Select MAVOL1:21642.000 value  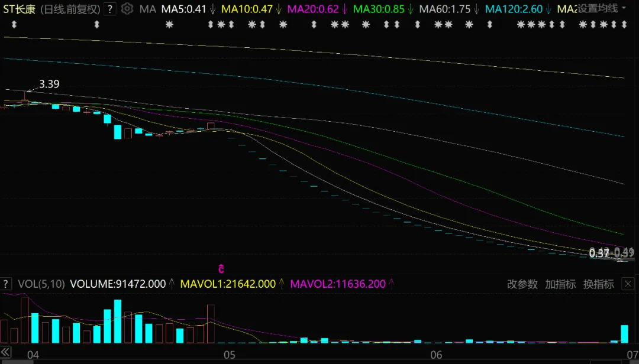(x=228, y=284)
